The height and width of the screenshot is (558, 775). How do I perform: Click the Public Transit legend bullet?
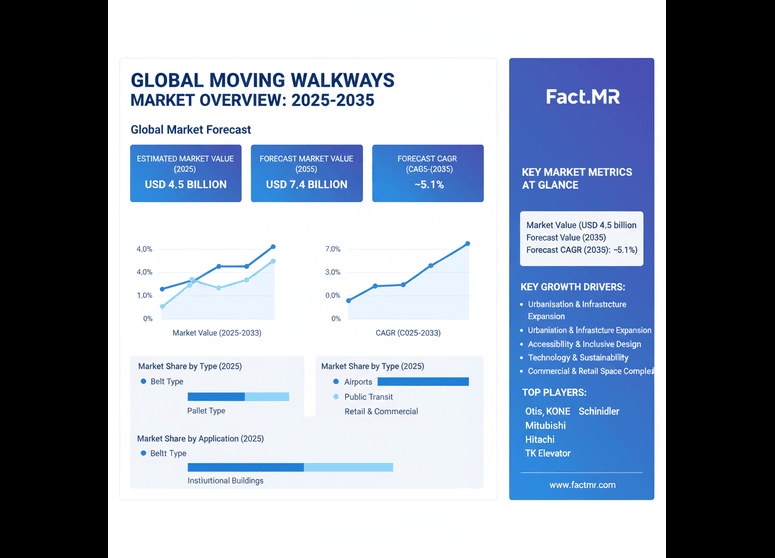tap(335, 397)
